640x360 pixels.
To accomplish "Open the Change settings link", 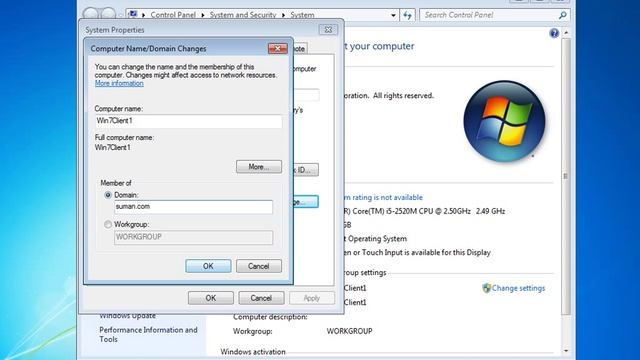I will click(518, 288).
